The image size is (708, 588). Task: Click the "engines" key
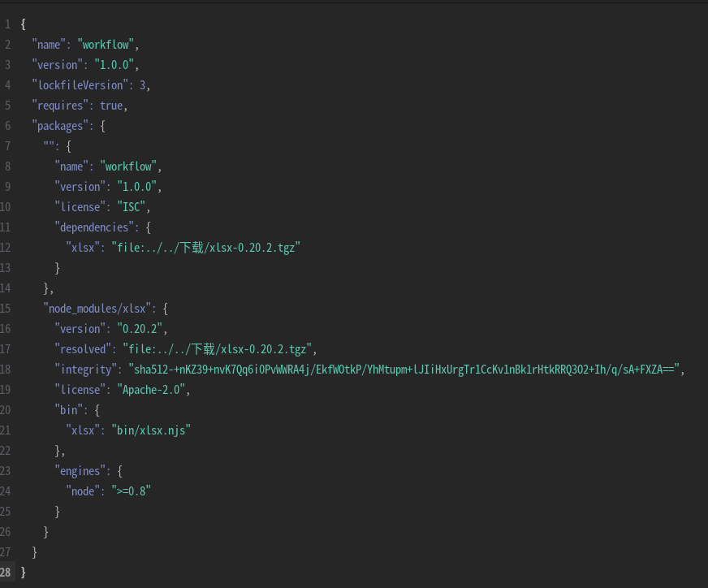point(80,471)
